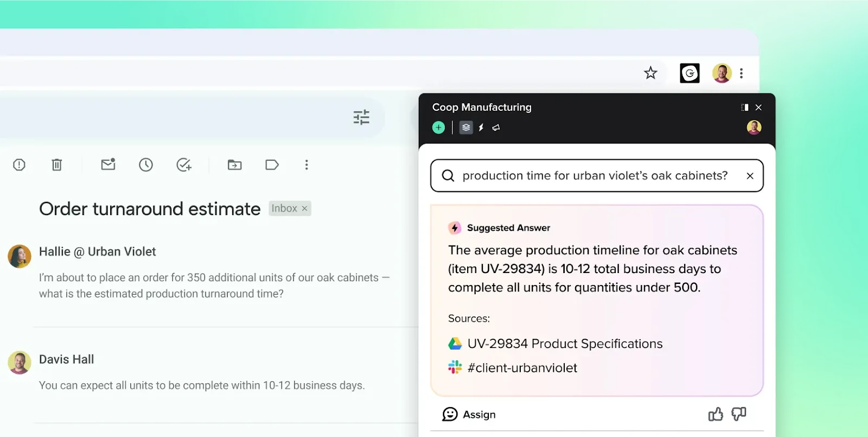This screenshot has width=868, height=437.
Task: Open user avatar in Coop Manufacturing panel
Action: click(x=754, y=128)
